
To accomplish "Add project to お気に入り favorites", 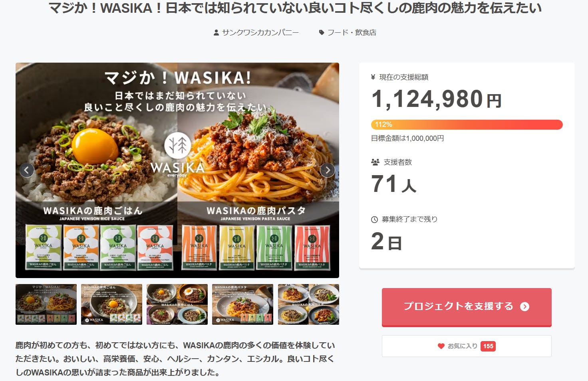I will pyautogui.click(x=467, y=346).
